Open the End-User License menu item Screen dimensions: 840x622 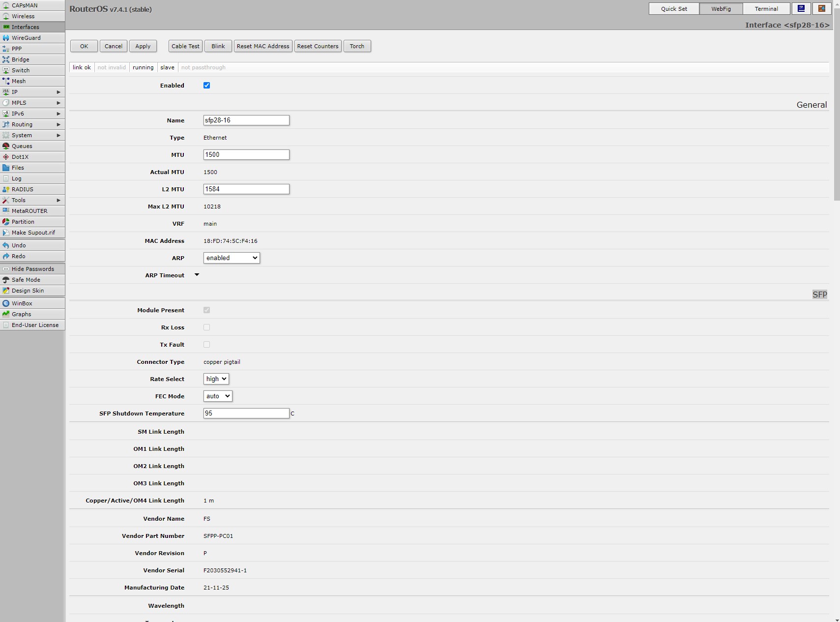32,325
